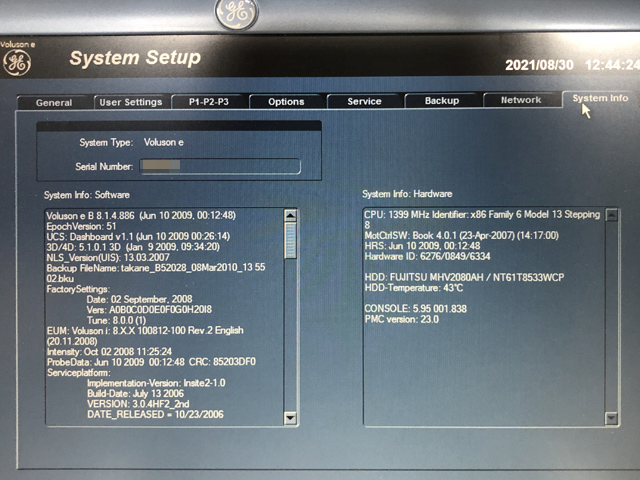Click the 'VERSION: 3.0.4HF2_2nd' line
This screenshot has height=480, width=640.
tap(138, 404)
